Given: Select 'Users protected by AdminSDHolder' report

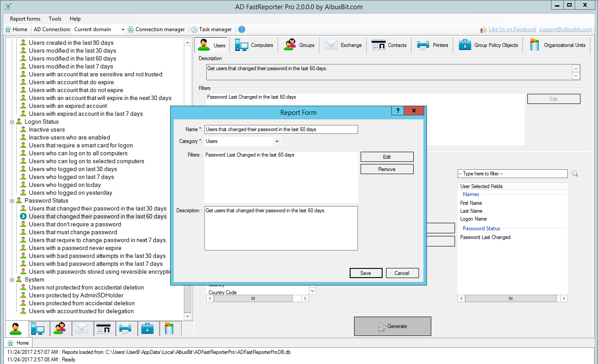Looking at the screenshot, I should click(76, 295).
